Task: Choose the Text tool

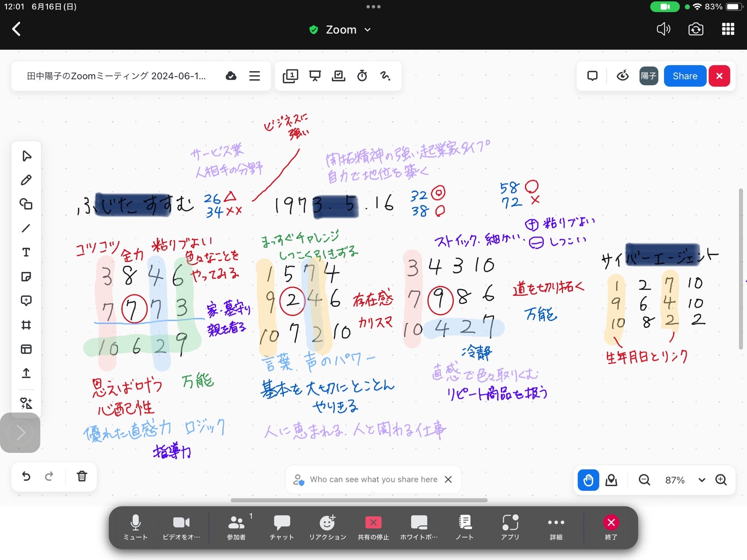Action: [x=26, y=252]
